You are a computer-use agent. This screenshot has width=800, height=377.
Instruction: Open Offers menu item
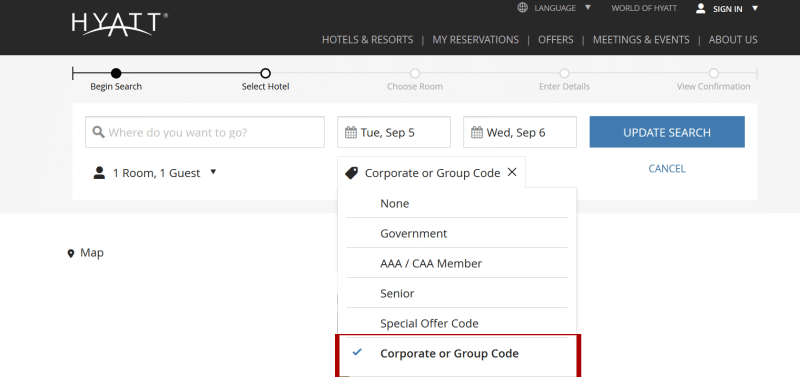pyautogui.click(x=556, y=40)
